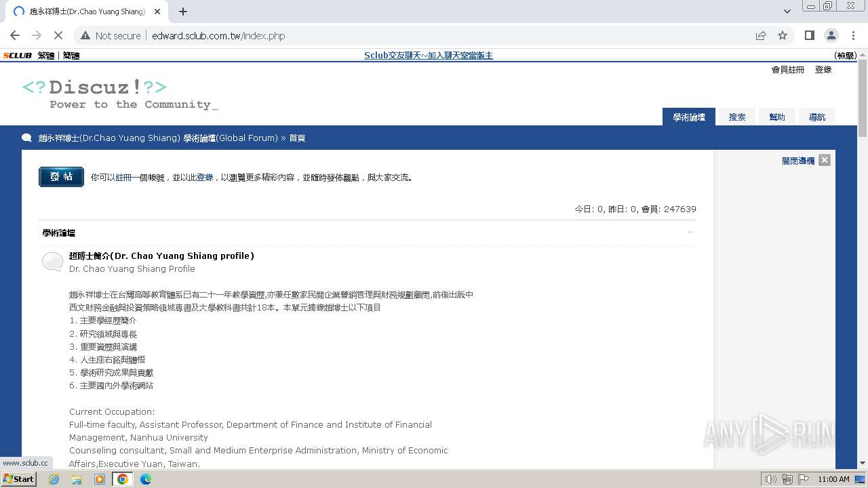Click the 發帖 post button
This screenshot has height=488, width=868.
pos(61,177)
